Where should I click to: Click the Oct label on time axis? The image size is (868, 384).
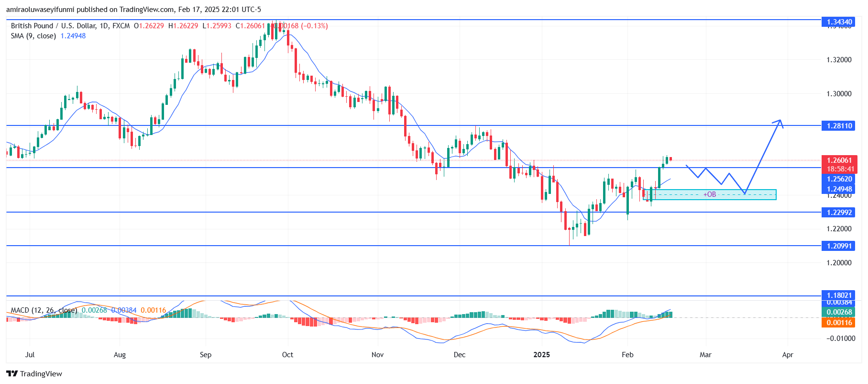pyautogui.click(x=287, y=355)
